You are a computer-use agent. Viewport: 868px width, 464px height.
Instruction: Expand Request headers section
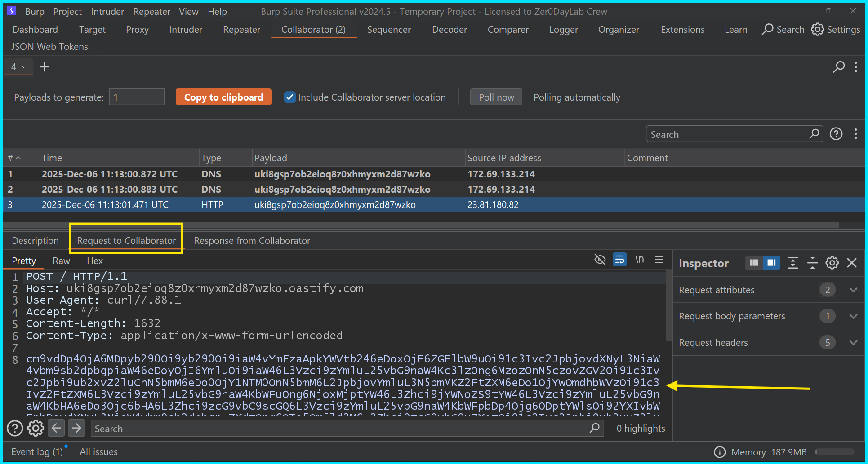tap(853, 343)
